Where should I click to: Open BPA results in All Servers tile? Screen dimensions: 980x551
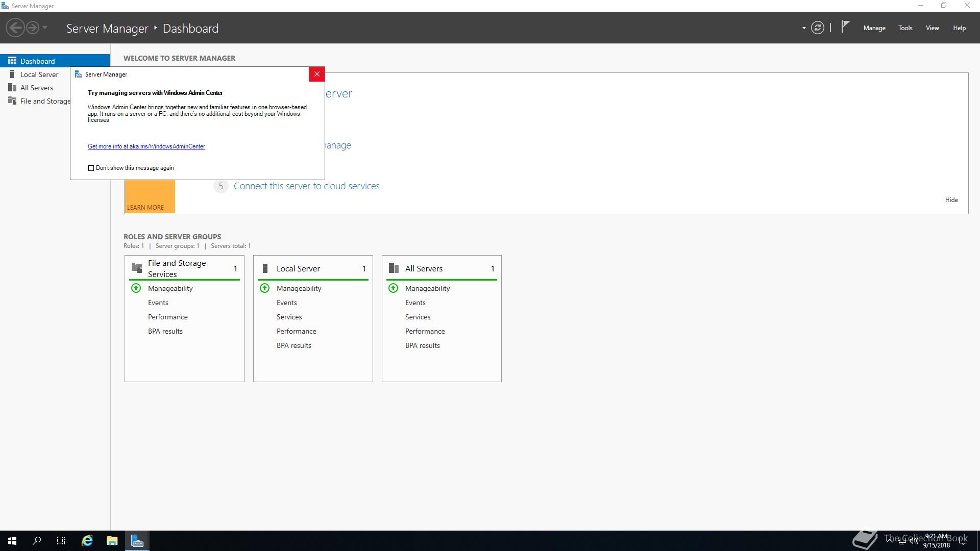(423, 345)
